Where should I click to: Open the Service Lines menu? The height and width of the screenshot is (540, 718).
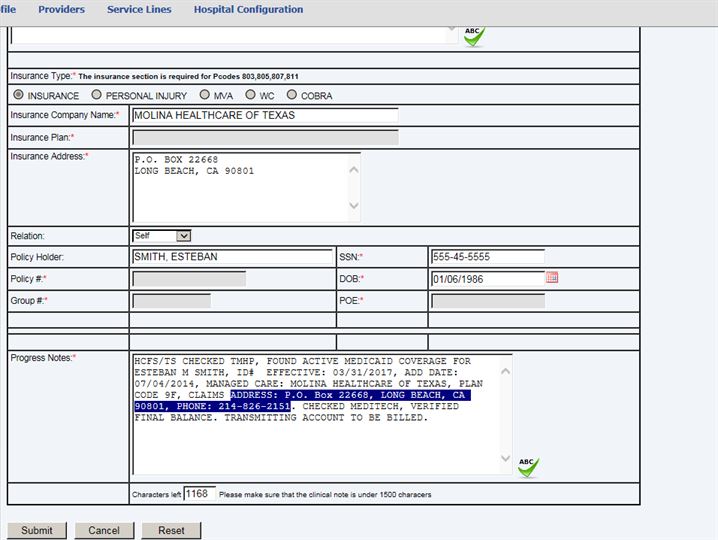(x=139, y=10)
